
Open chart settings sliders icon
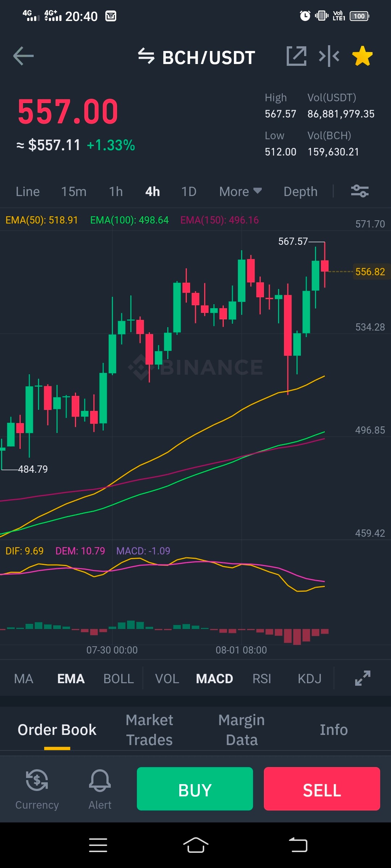360,191
